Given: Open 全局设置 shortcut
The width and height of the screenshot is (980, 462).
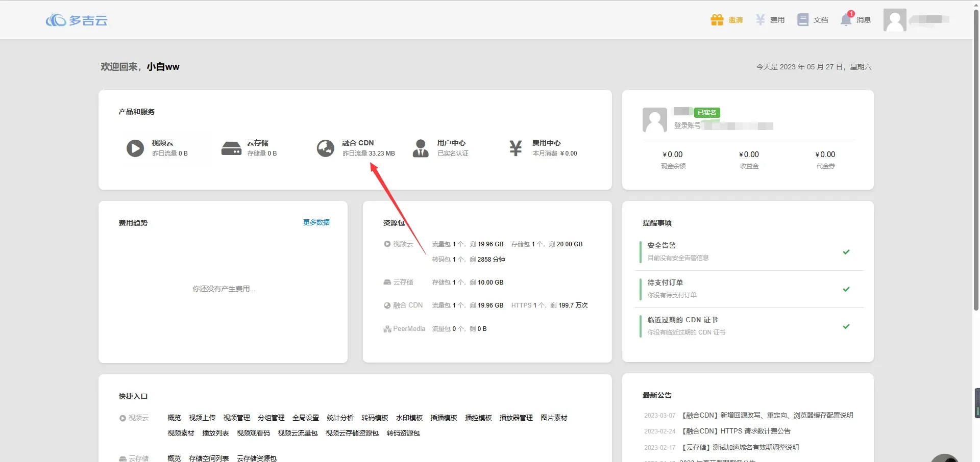Looking at the screenshot, I should (306, 418).
